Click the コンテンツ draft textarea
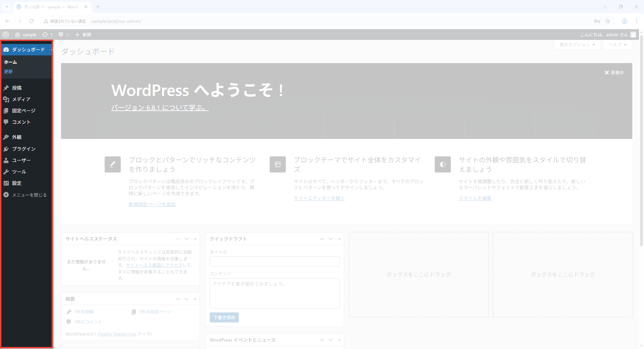The width and height of the screenshot is (644, 349). [275, 293]
